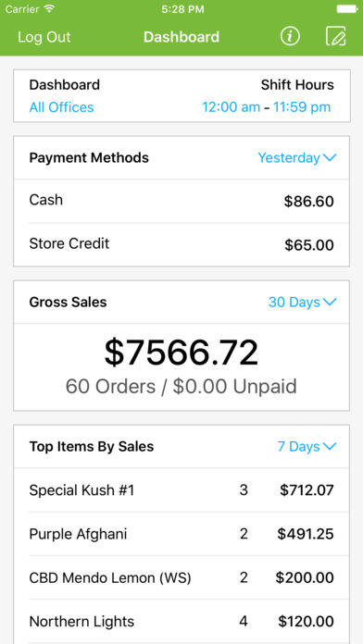Screen dimensions: 363x644
Task: Tap the Wi-Fi status icon
Action: (x=50, y=9)
